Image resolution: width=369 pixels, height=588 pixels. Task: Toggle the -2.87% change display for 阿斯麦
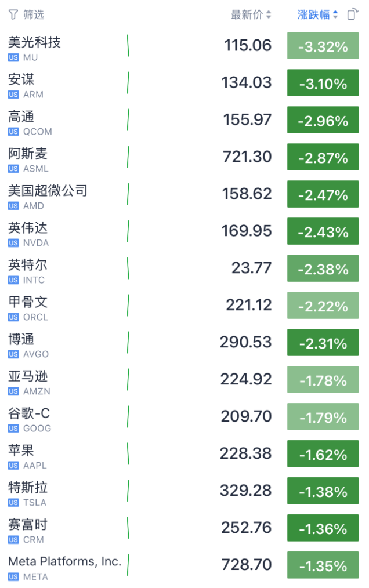pyautogui.click(x=323, y=158)
